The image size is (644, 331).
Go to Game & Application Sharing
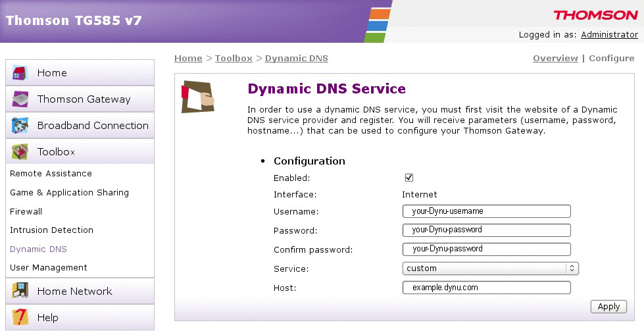pyautogui.click(x=70, y=193)
